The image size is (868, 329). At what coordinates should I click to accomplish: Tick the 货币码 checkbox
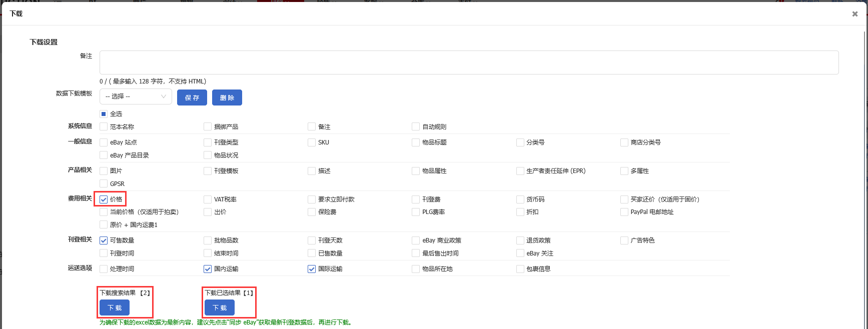tap(520, 199)
